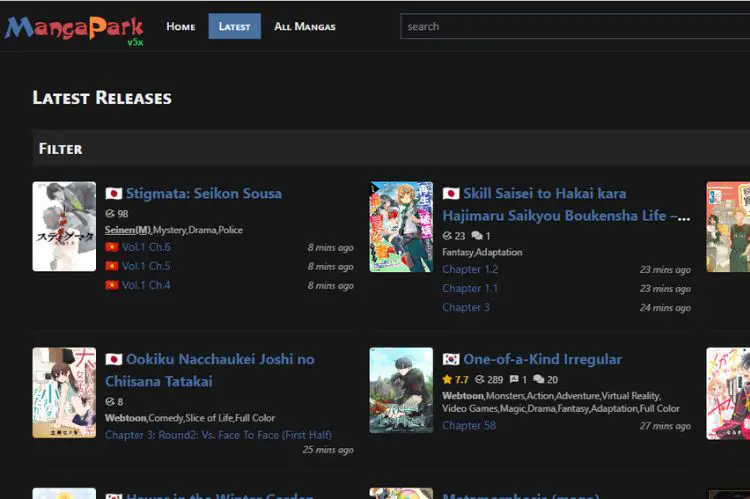The image size is (750, 499).
Task: Click follower count 289 icon
Action: [x=480, y=379]
